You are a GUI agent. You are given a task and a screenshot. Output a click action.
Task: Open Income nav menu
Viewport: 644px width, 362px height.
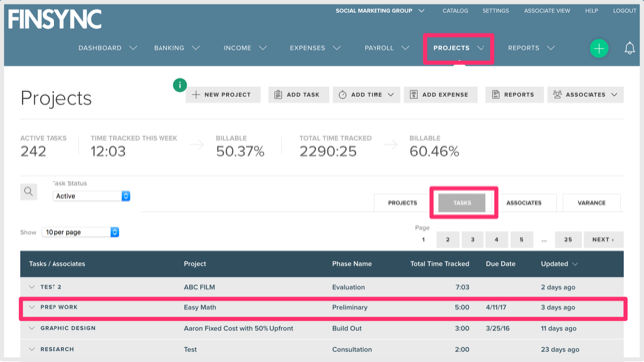tap(245, 48)
